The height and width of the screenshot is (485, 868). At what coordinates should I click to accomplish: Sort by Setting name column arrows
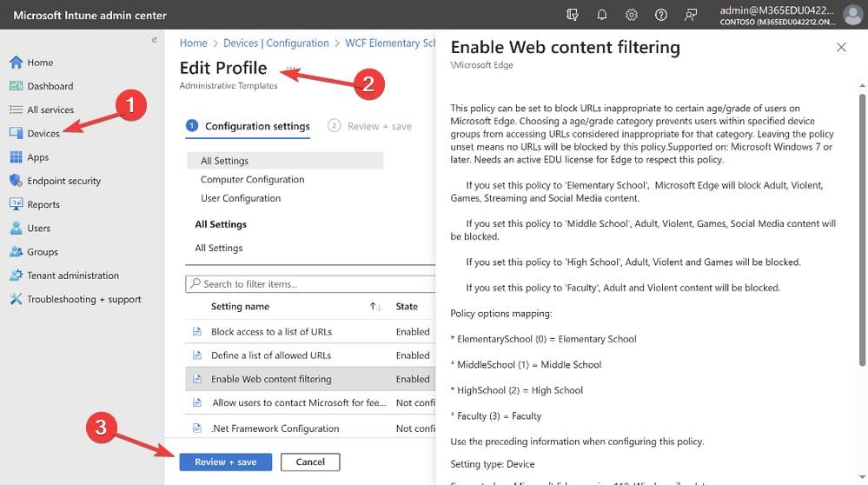click(375, 307)
